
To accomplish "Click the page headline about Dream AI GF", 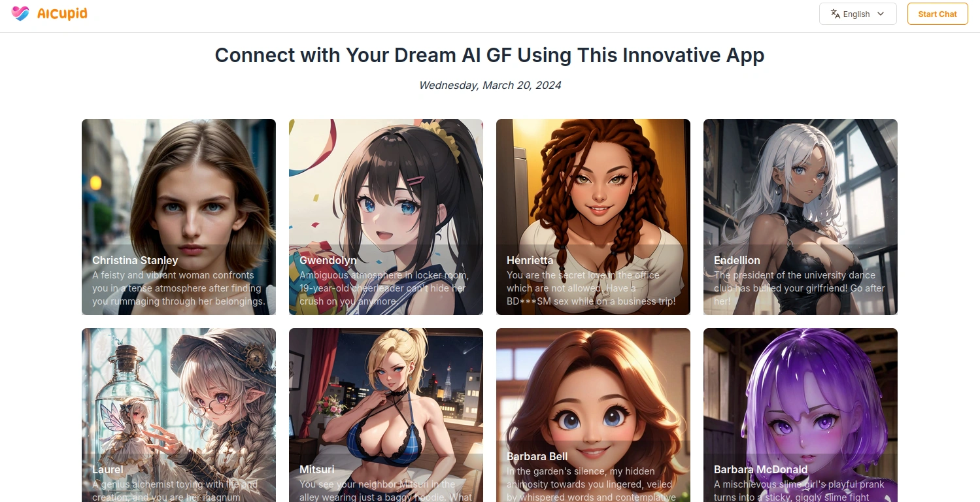I will [x=490, y=56].
